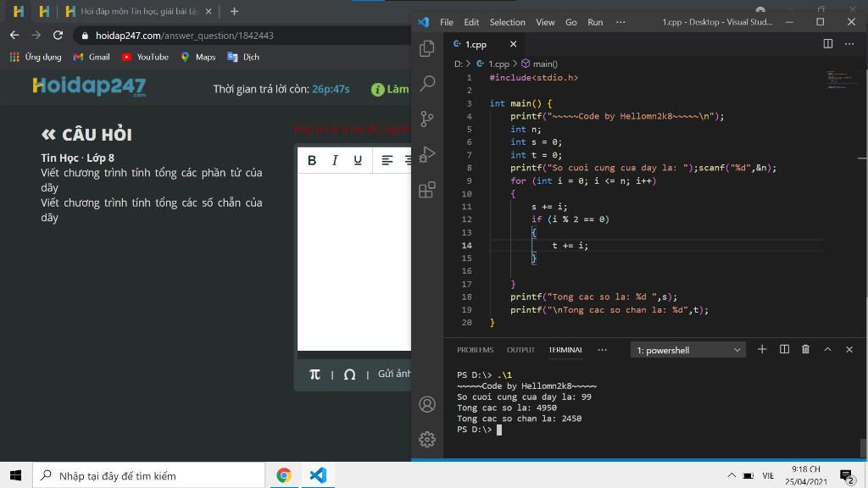Screen dimensions: 868x488
Task: Open the Gmail bookmark
Action: pyautogui.click(x=92, y=57)
